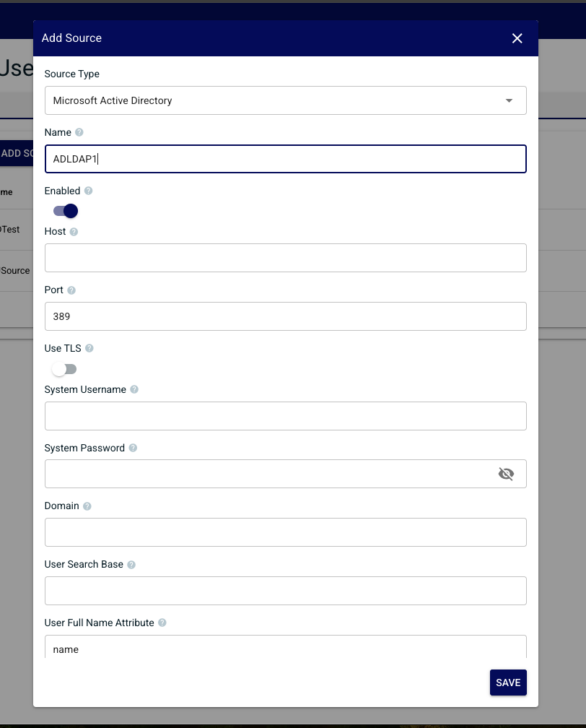
Task: Click the Host field help icon
Action: 74,232
